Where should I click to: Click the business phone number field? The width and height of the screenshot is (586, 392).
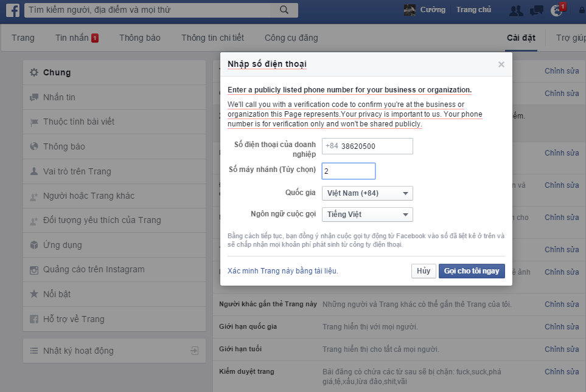[375, 146]
